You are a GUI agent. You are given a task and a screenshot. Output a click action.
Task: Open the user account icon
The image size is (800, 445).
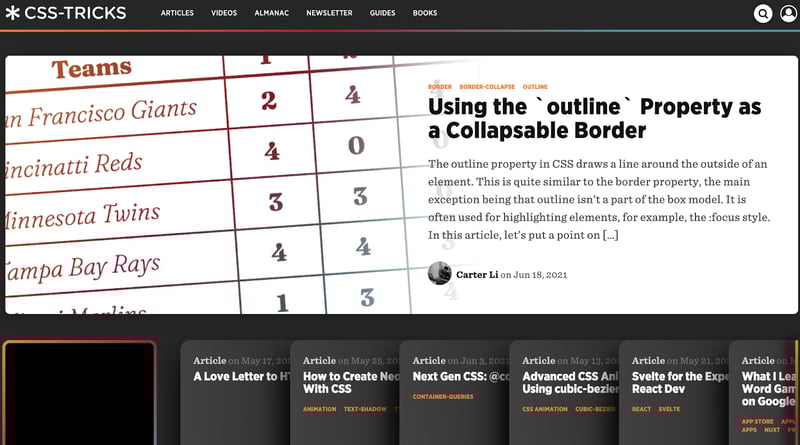pos(789,13)
